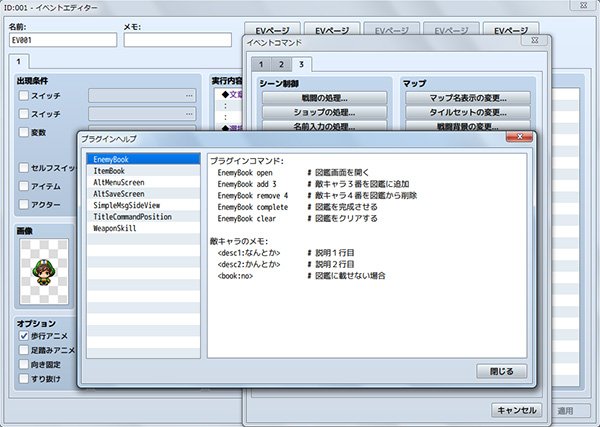Switch to tab 1 in event commands
The image size is (600, 427).
click(261, 64)
